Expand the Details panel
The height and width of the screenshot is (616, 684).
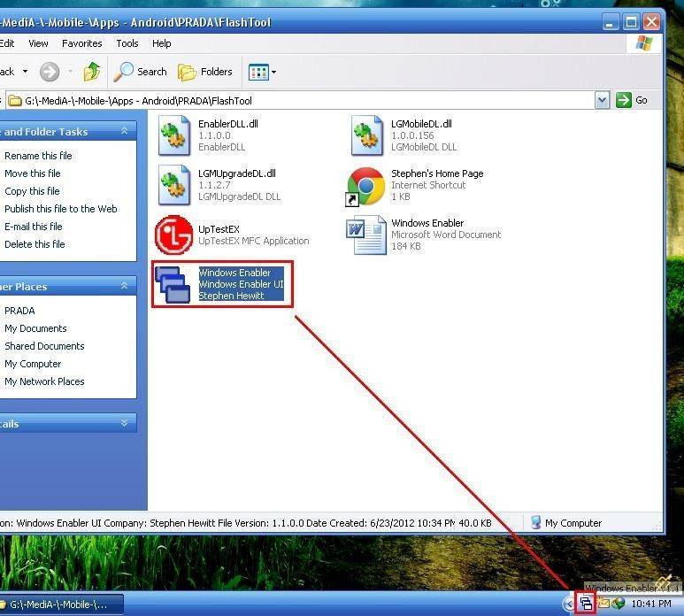125,423
